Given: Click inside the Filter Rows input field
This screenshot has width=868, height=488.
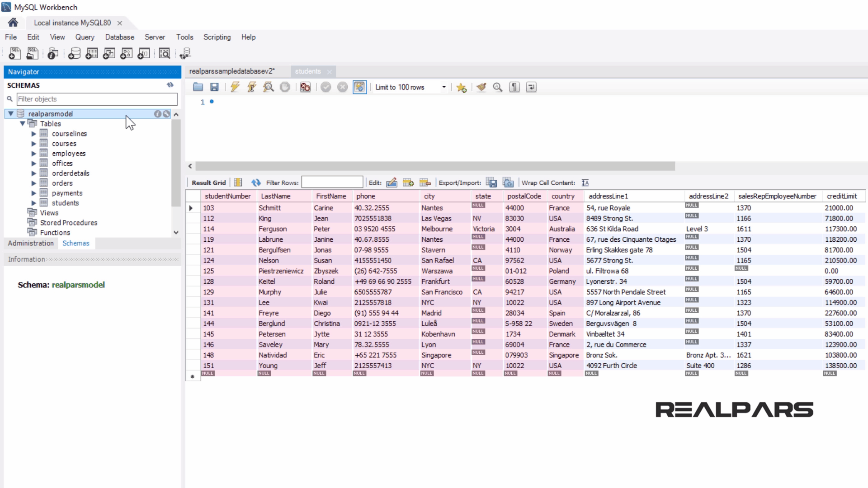Looking at the screenshot, I should tap(332, 182).
